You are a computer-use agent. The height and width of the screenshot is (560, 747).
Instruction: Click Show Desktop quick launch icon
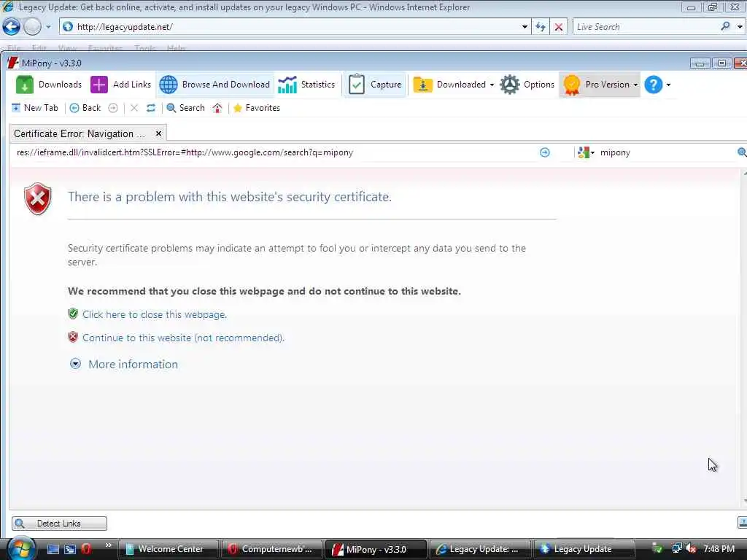(x=53, y=549)
